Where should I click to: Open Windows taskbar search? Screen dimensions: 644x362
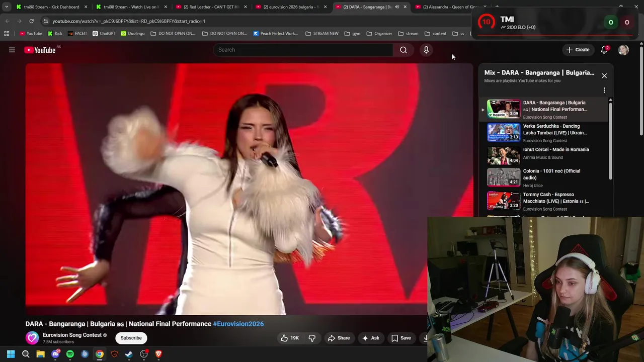click(x=26, y=354)
